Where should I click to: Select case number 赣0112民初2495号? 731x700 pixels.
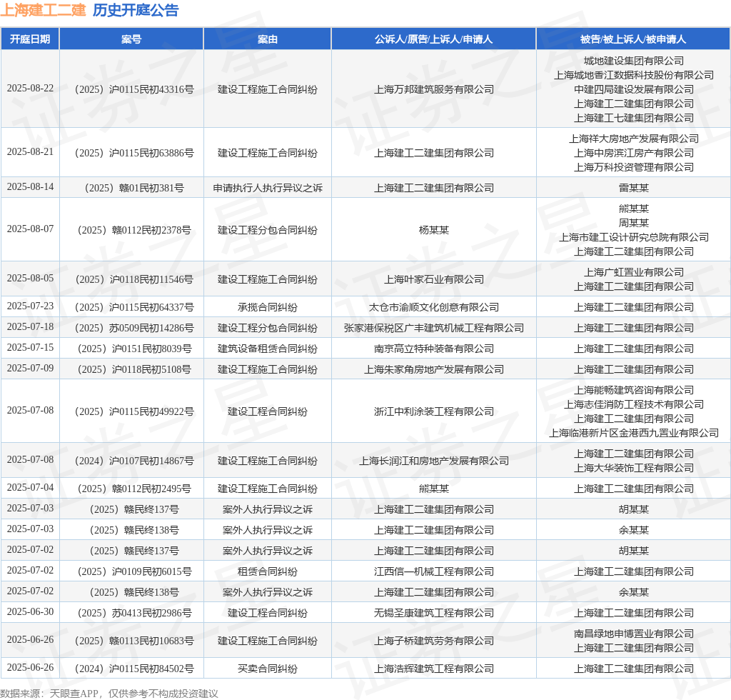(x=134, y=489)
